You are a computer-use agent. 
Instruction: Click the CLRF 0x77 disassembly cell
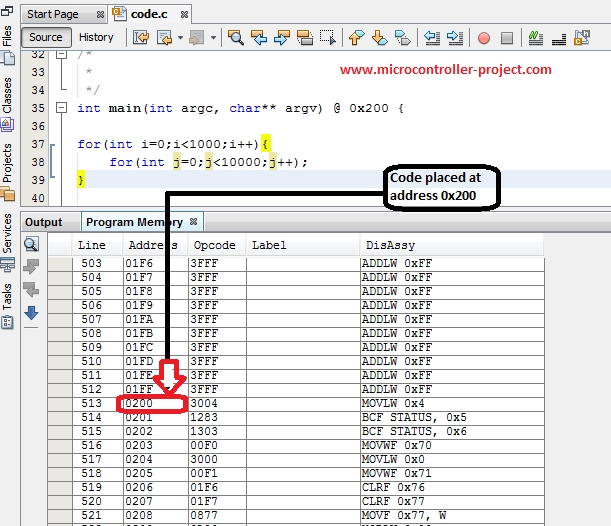click(452, 501)
